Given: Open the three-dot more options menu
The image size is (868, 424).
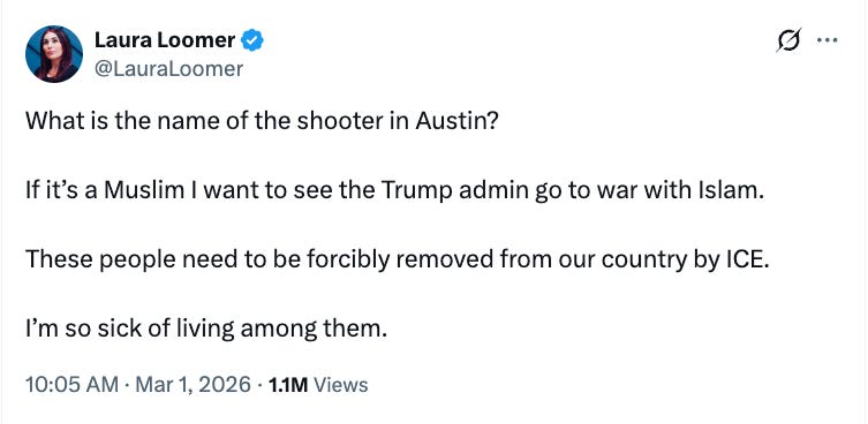Looking at the screenshot, I should tap(827, 40).
